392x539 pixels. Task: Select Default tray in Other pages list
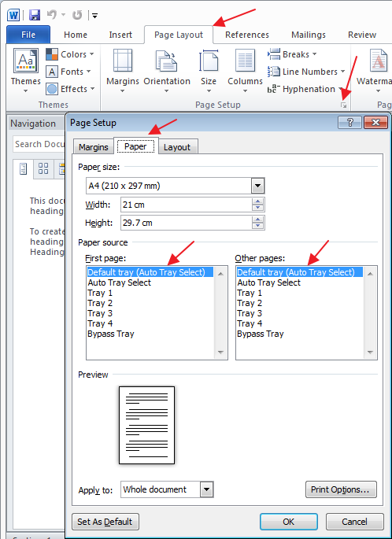pyautogui.click(x=299, y=272)
